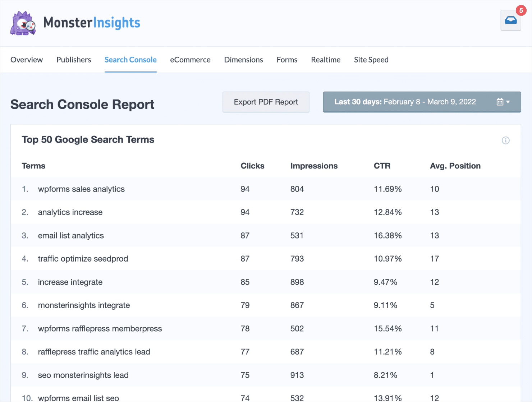Select the wpforms sales analytics search term

click(81, 189)
